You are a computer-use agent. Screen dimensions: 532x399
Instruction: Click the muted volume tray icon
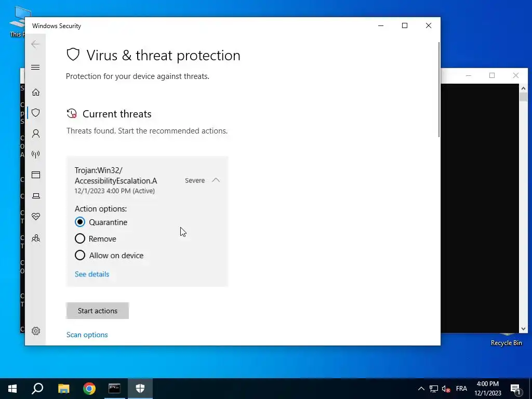(x=446, y=389)
